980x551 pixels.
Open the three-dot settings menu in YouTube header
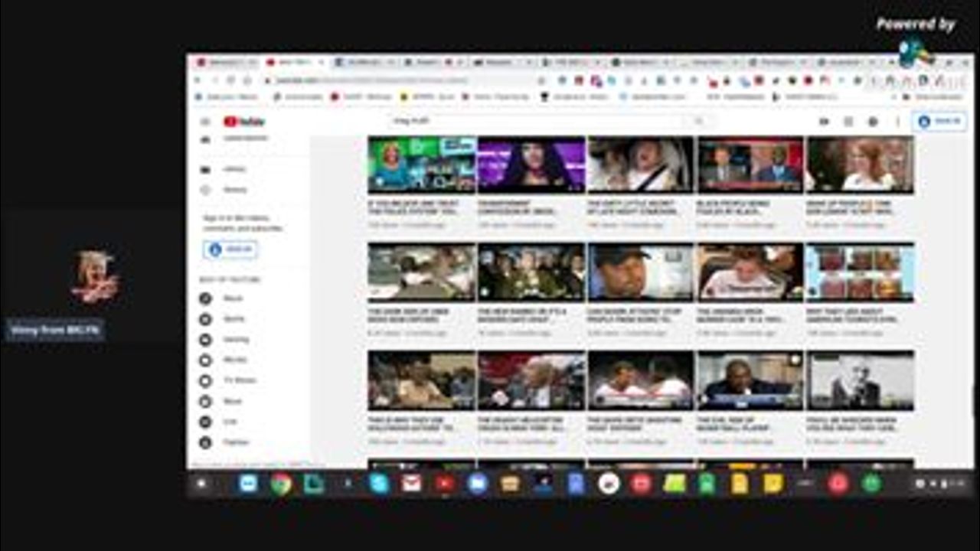(897, 122)
